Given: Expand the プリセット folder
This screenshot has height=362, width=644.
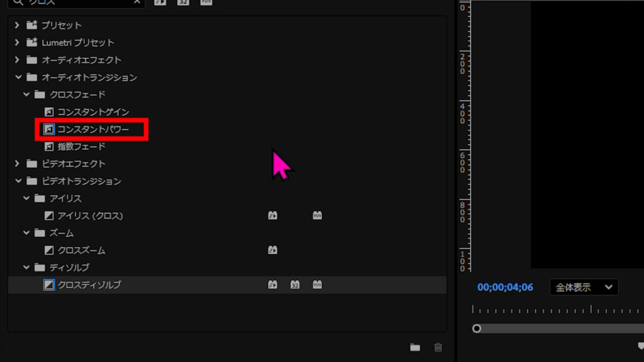Looking at the screenshot, I should tap(17, 25).
